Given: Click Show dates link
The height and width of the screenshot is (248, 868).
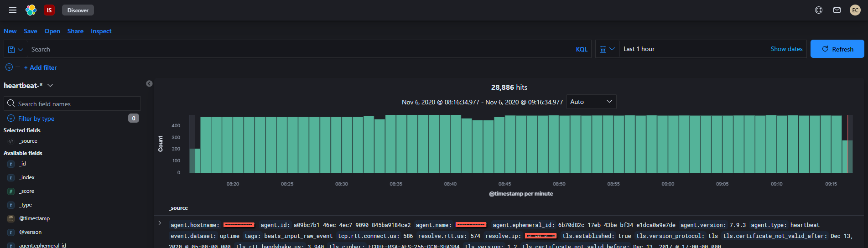Looking at the screenshot, I should [x=786, y=49].
